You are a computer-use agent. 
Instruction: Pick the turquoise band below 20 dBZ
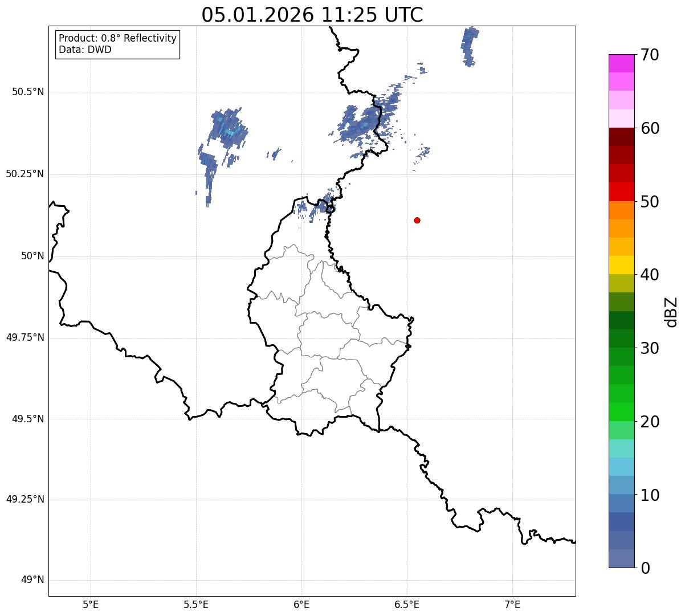click(x=621, y=448)
